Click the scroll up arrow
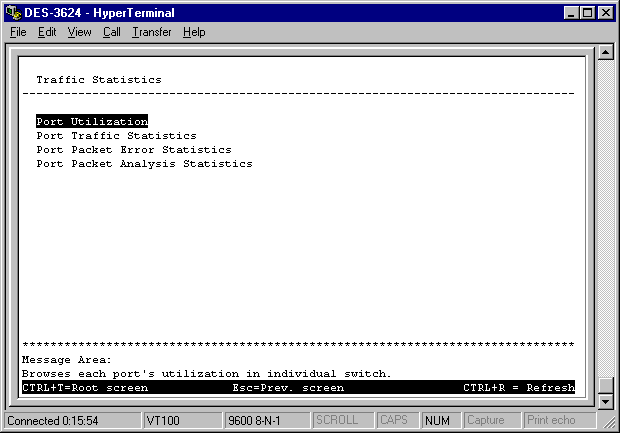620x433 pixels. coord(604,53)
